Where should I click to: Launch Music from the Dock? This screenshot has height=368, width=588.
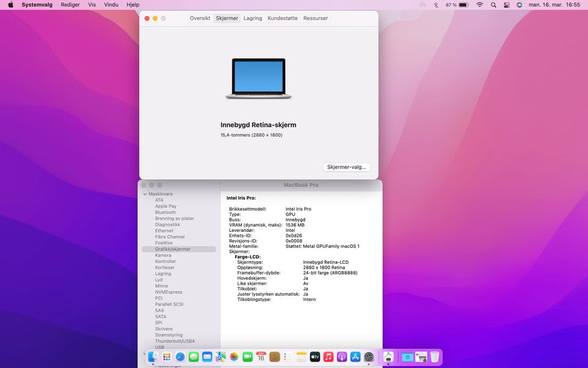pyautogui.click(x=328, y=356)
